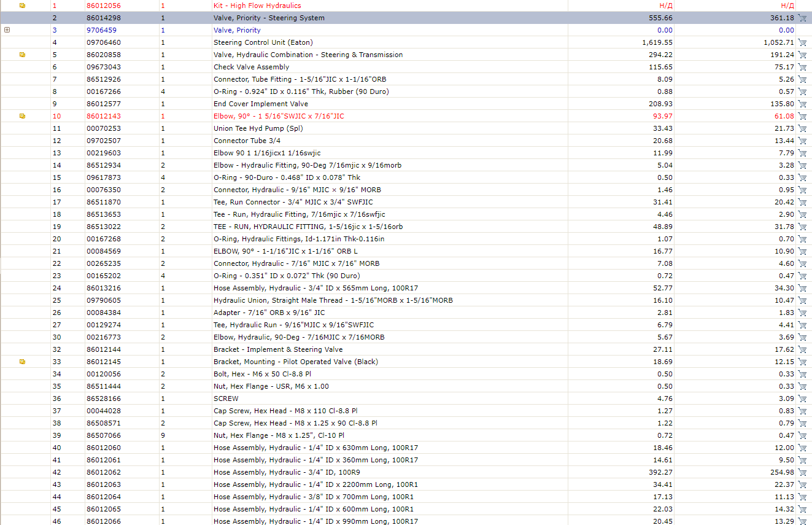Click "Connector, Hydraulic - 7/16" MJIC" description
The image size is (812, 525).
pos(296,263)
